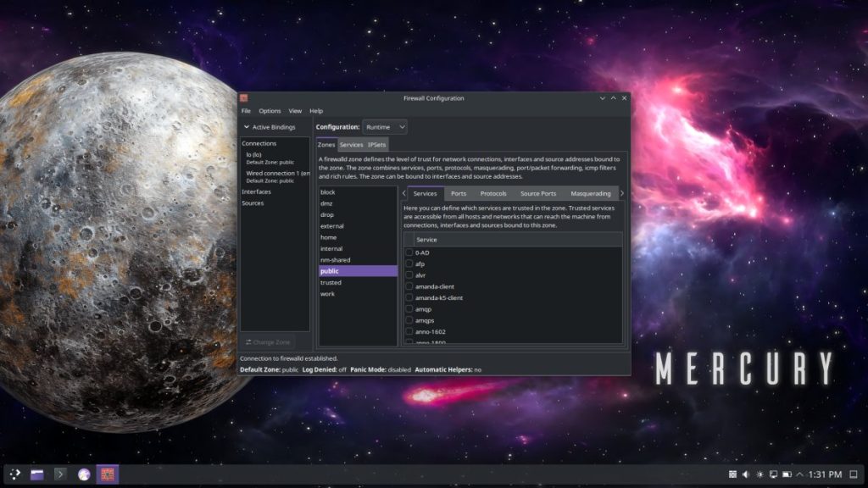This screenshot has height=488, width=868.
Task: Check the amanda-client service box
Action: click(409, 286)
